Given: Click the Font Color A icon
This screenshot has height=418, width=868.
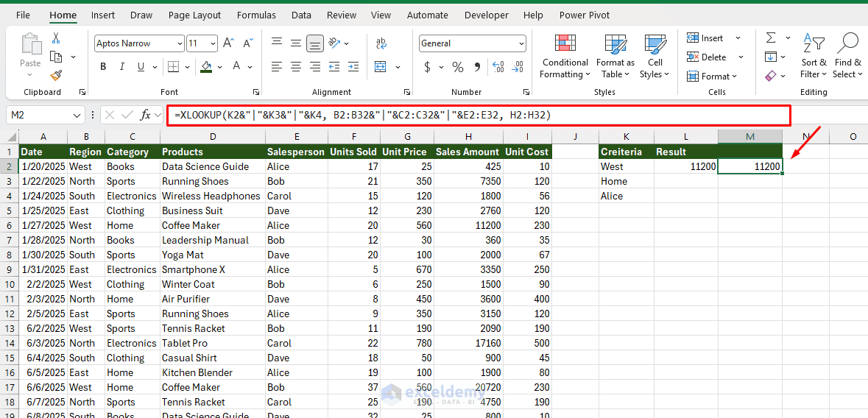Looking at the screenshot, I should coord(236,66).
